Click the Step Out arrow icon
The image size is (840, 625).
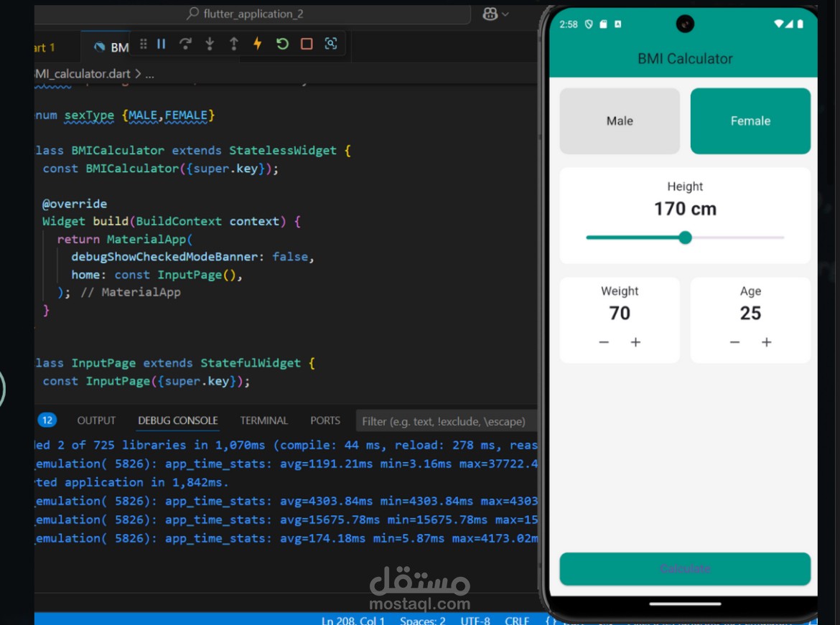[233, 44]
